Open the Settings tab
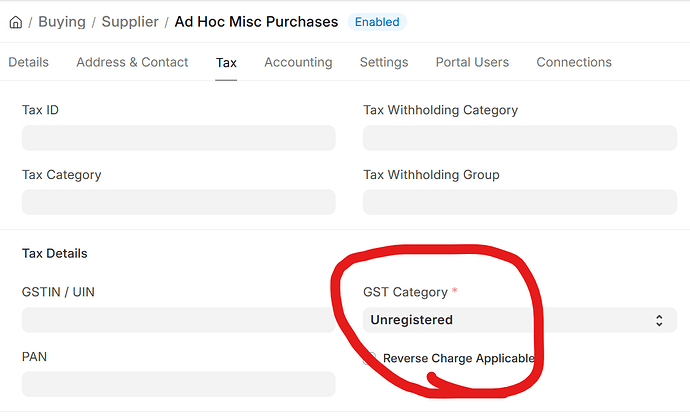Image resolution: width=690 pixels, height=420 pixels. (x=384, y=62)
